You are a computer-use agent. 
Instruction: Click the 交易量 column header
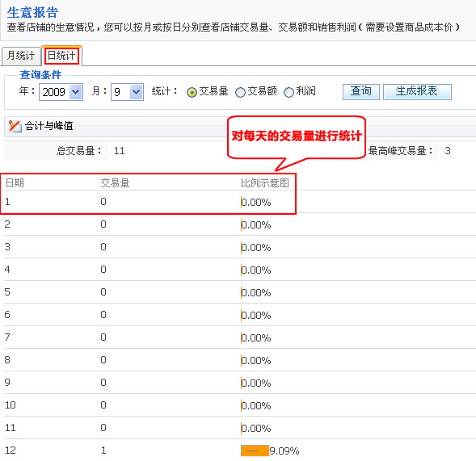[x=115, y=183]
